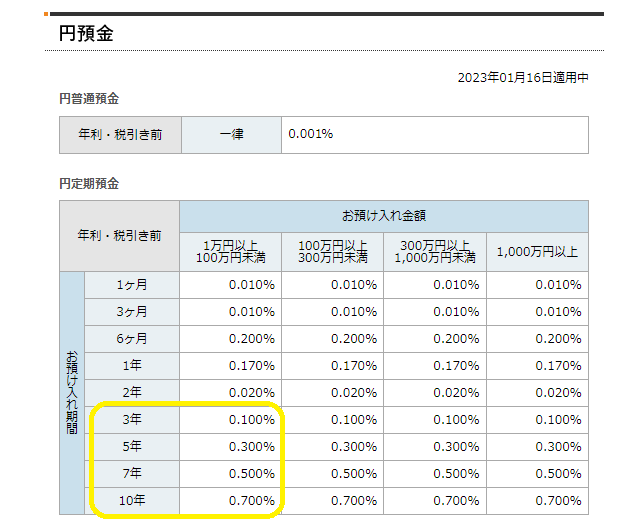
Task: Click 3ヶ月 rate in 300万円以上 1,000万円未満 column
Action: 456,312
